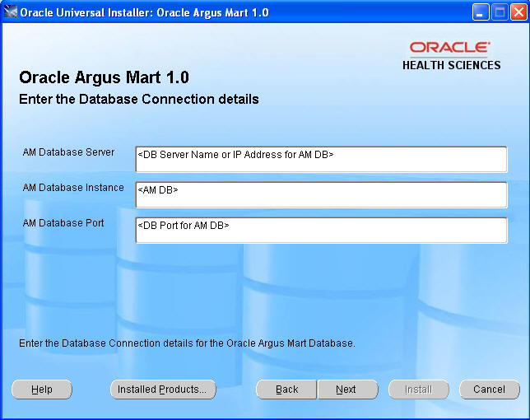Click the maximize window button
530x420 pixels.
500,12
